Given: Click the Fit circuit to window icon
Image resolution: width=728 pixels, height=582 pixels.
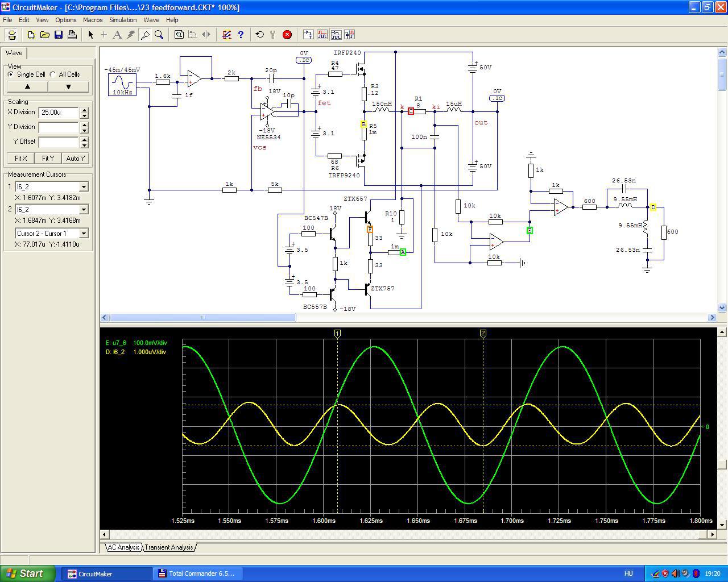Looking at the screenshot, I should 179,35.
